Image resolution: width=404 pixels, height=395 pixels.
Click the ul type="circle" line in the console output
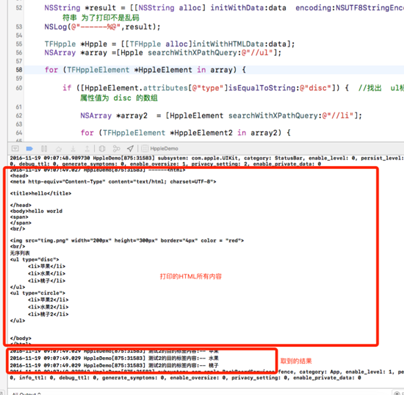coord(38,293)
